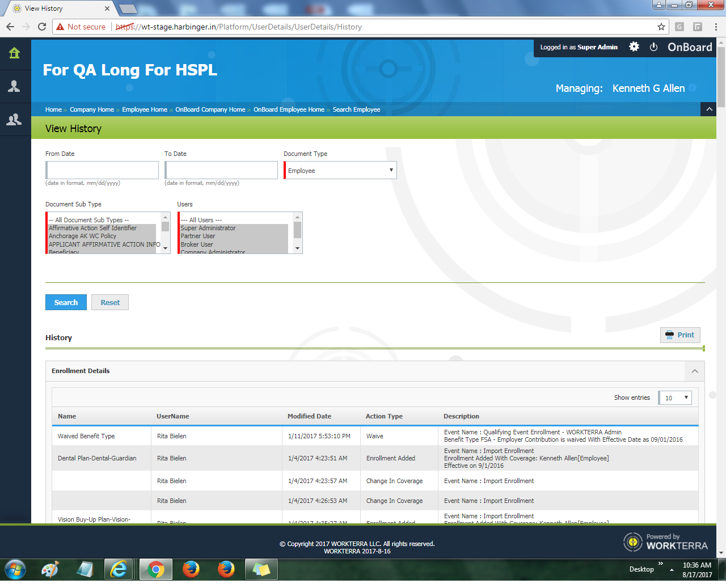Collapse the header with the up chevron
This screenshot has width=726, height=588.
[709, 109]
